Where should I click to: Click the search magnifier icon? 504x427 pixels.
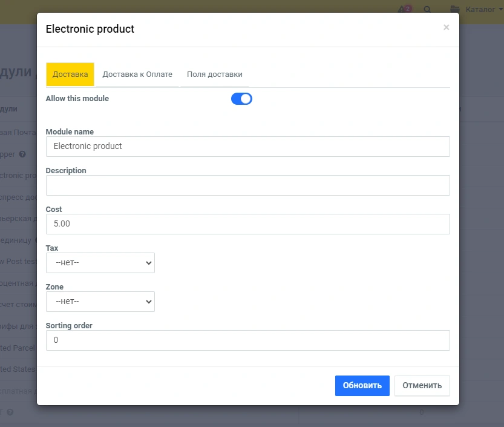(427, 10)
